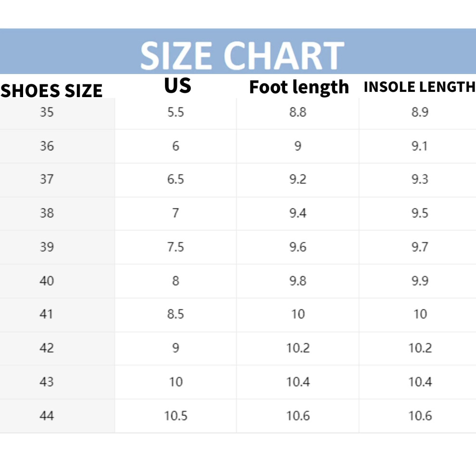The image size is (476, 476).
Task: Click US size 7.5 cell
Action: [x=176, y=247]
